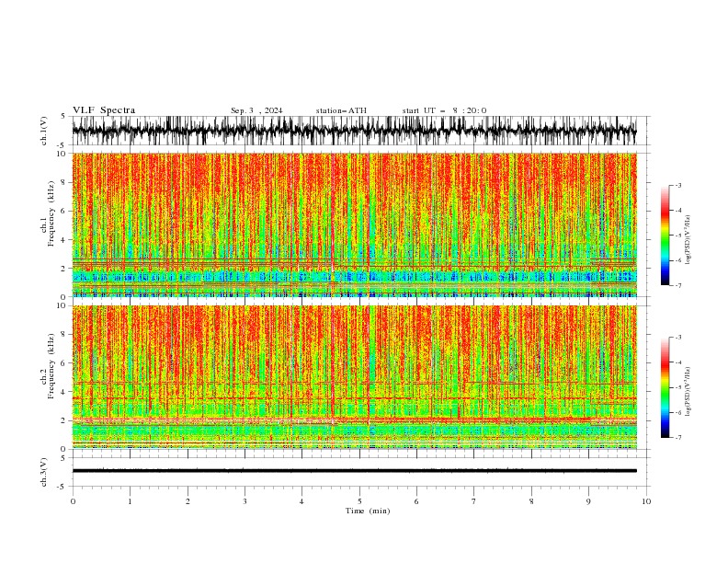Click the "10" tick on the time axis

click(x=646, y=501)
